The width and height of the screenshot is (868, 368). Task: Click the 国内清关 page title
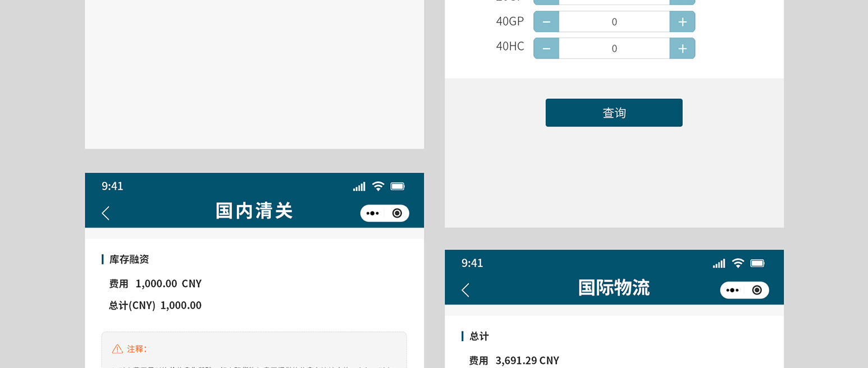pos(254,211)
